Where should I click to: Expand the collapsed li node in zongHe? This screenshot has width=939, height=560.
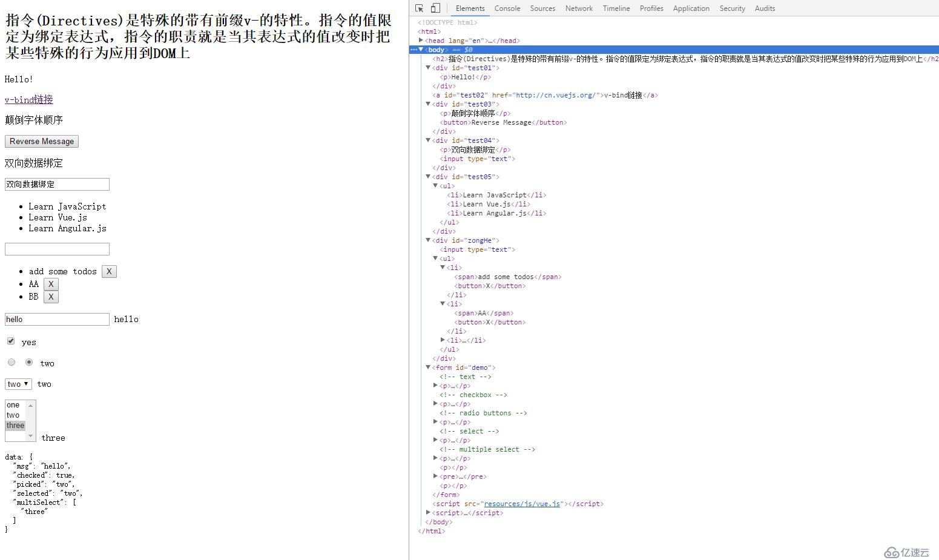(x=443, y=340)
